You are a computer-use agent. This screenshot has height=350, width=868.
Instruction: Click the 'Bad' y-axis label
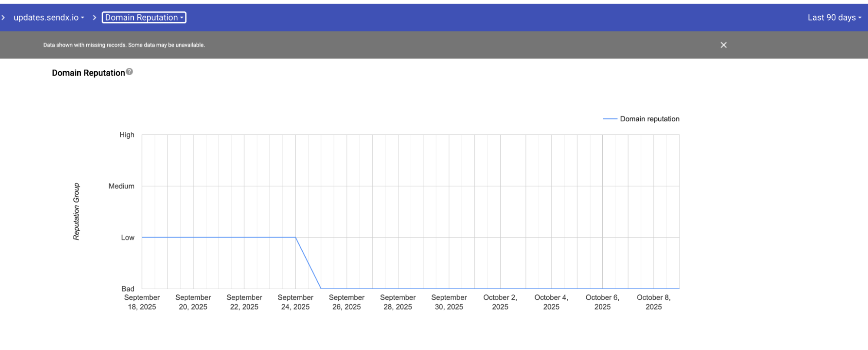pos(128,289)
